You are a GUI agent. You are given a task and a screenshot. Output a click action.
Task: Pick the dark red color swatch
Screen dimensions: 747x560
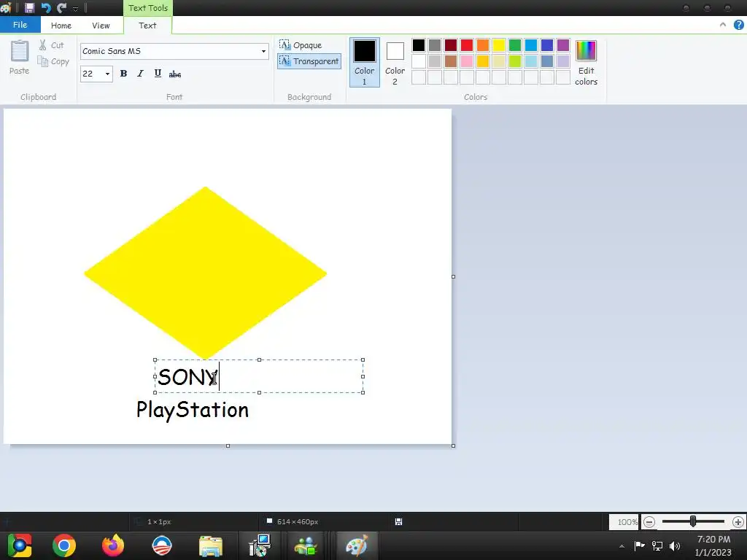pyautogui.click(x=451, y=45)
